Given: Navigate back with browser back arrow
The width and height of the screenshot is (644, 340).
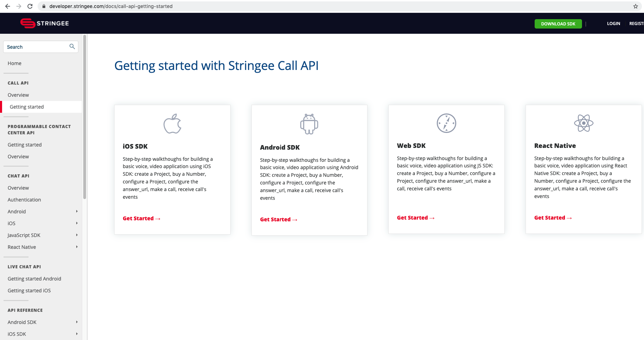Looking at the screenshot, I should coord(7,6).
